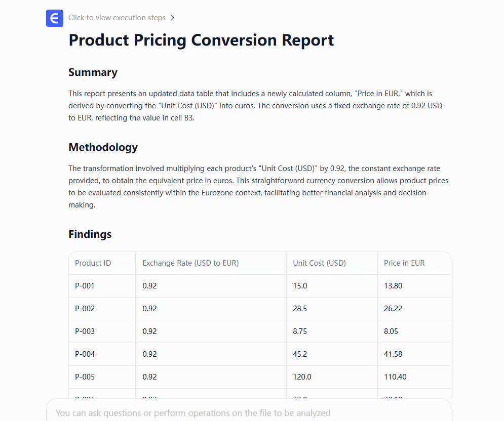Click the 'Findings' section heading

point(90,234)
